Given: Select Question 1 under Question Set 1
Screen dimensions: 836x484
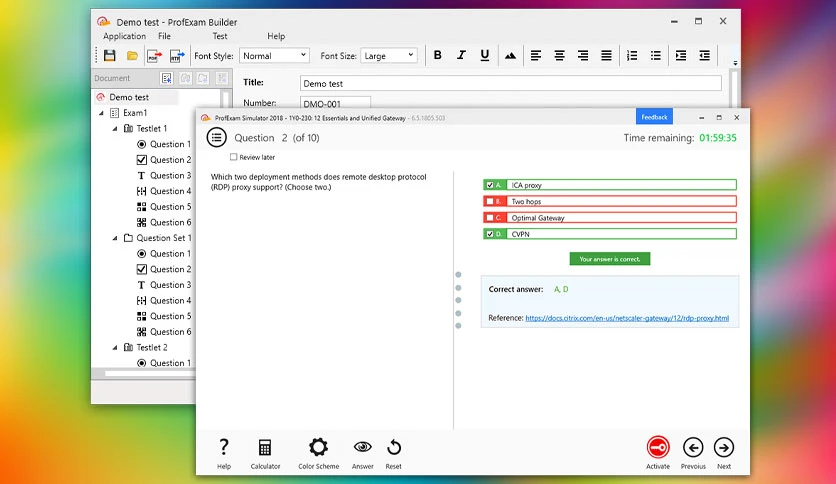Looking at the screenshot, I should (170, 254).
